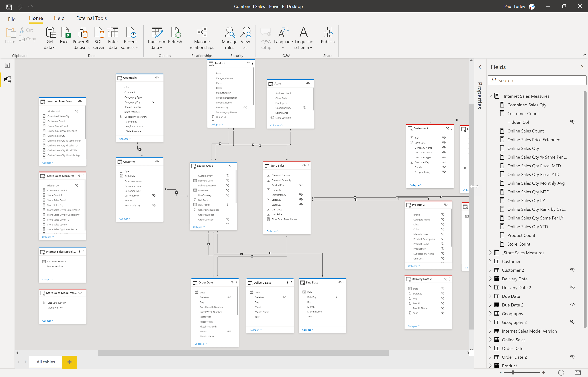Switch to the External Tools ribbon tab
The width and height of the screenshot is (588, 377).
(91, 18)
